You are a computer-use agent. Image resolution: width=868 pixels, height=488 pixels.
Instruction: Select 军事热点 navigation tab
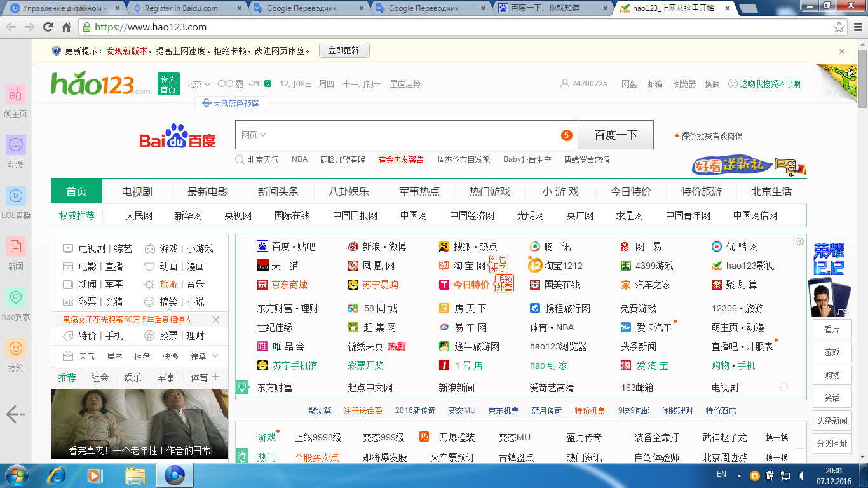[419, 191]
